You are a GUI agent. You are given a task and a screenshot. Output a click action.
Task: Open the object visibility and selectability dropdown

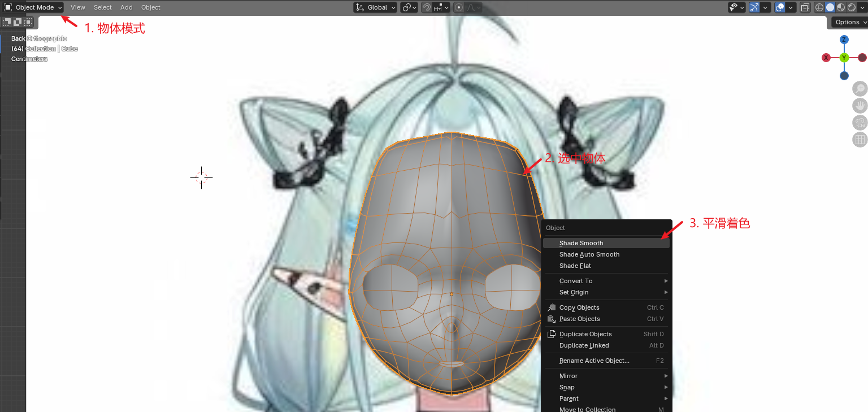[x=736, y=7]
